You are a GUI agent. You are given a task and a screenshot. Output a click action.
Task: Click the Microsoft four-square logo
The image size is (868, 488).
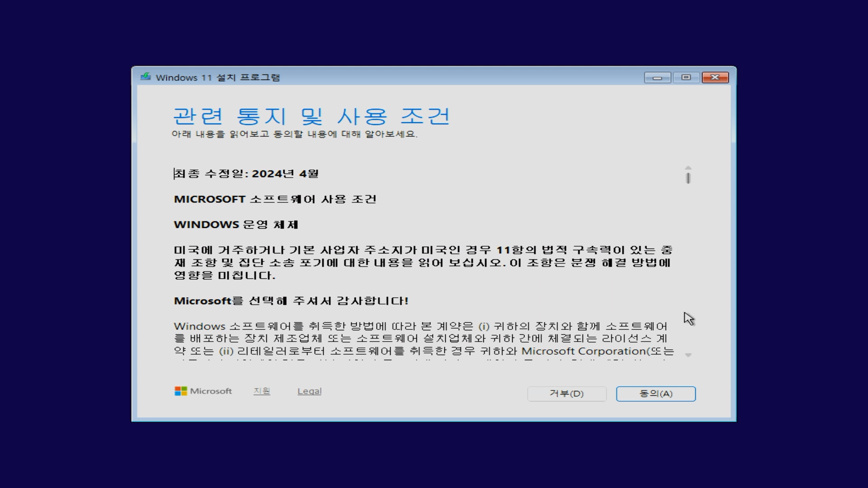click(x=180, y=390)
